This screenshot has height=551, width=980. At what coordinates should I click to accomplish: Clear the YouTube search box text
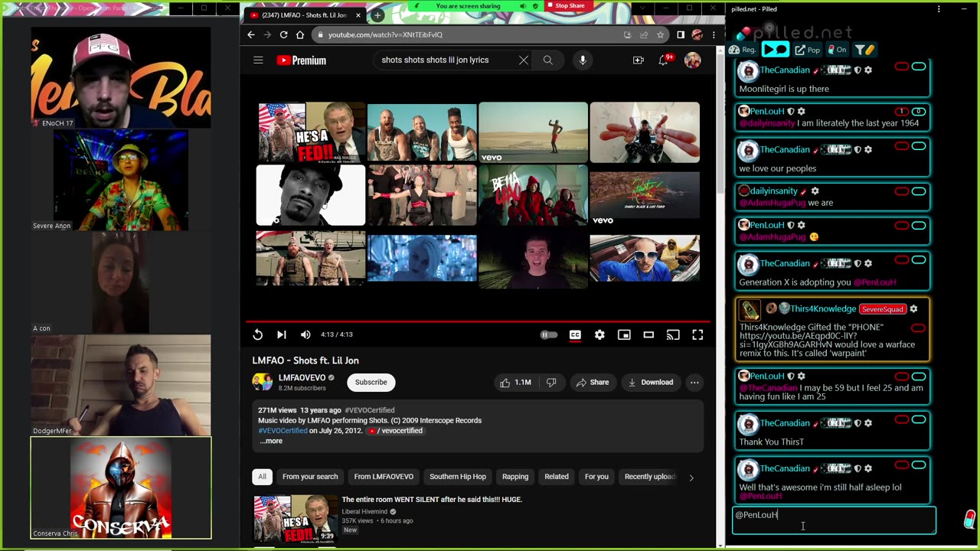(524, 60)
